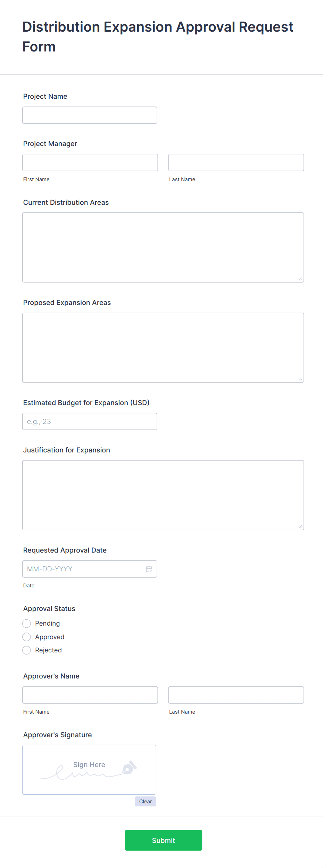The width and height of the screenshot is (323, 868).
Task: Click the Current Distribution Areas resize handle
Action: (x=300, y=278)
